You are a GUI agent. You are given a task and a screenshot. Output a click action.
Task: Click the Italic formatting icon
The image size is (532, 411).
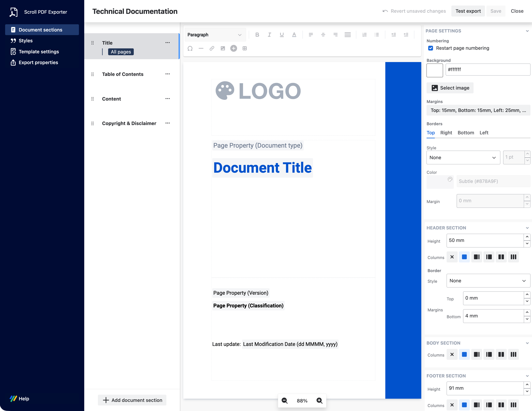269,35
